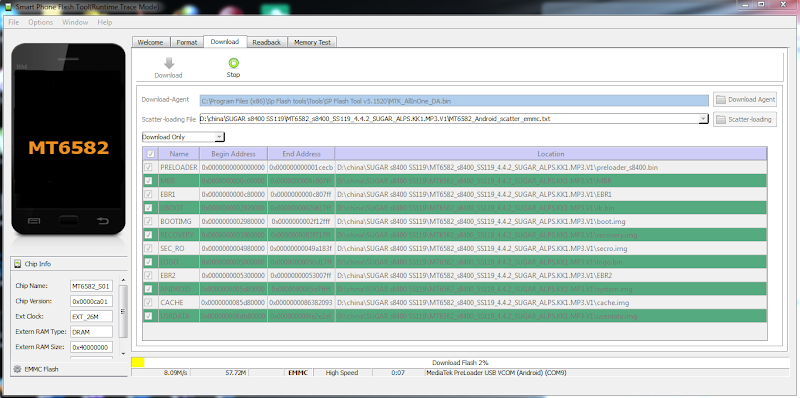The width and height of the screenshot is (800, 398).
Task: Click the Download arrow icon
Action: coord(169,63)
